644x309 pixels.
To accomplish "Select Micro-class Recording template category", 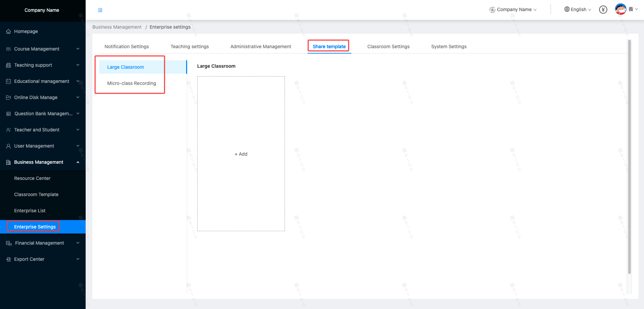I will 131,83.
